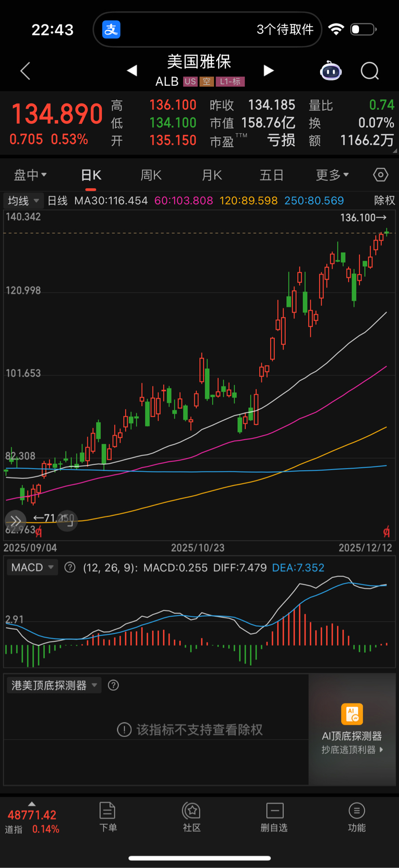Tap the 空 short-selling badge
This screenshot has height=868, width=399.
pos(207,82)
